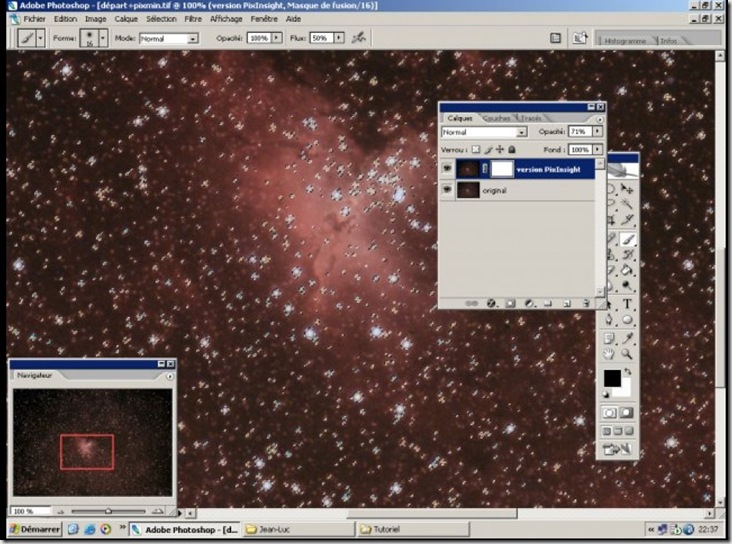Select the Zoom magnifier tool

[x=627, y=354]
